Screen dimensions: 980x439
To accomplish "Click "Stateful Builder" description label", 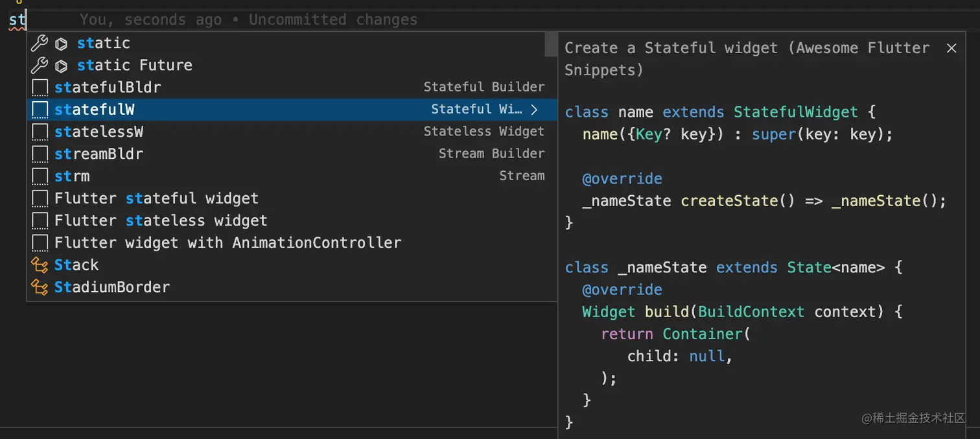I will coord(484,87).
